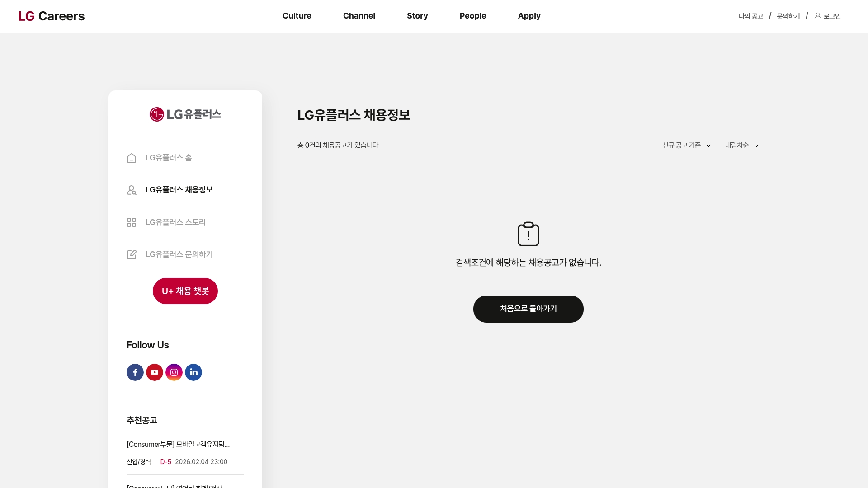868x488 pixels.
Task: Open the 신규 공고 기준 dropdown
Action: coord(686,145)
